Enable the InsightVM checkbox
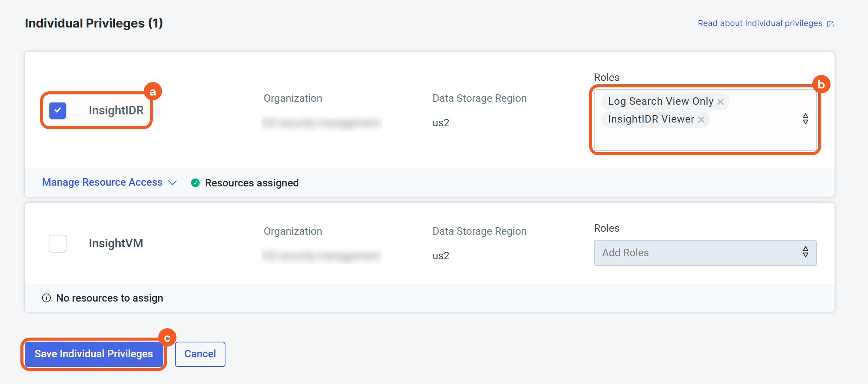This screenshot has height=384, width=868. coord(58,244)
